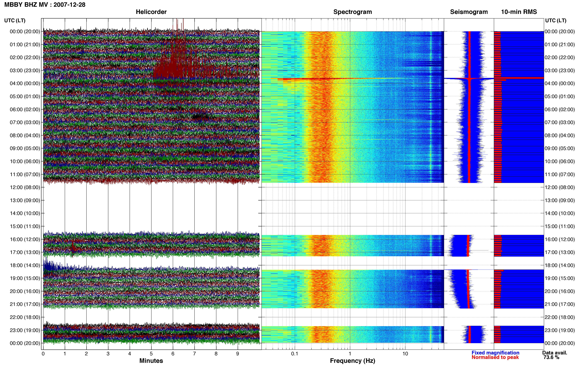Image resolution: width=588 pixels, height=368 pixels.
Task: Click the 'Spectrogram' panel heading
Action: (x=352, y=12)
